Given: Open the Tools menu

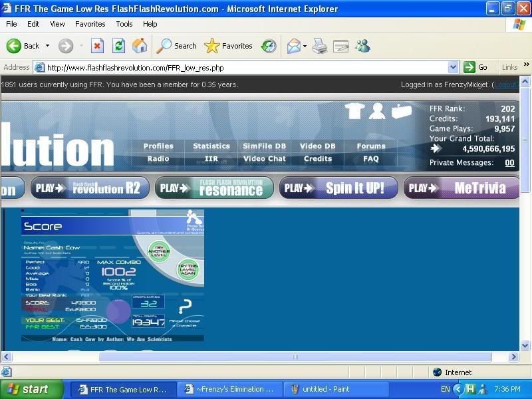Looking at the screenshot, I should (x=124, y=24).
